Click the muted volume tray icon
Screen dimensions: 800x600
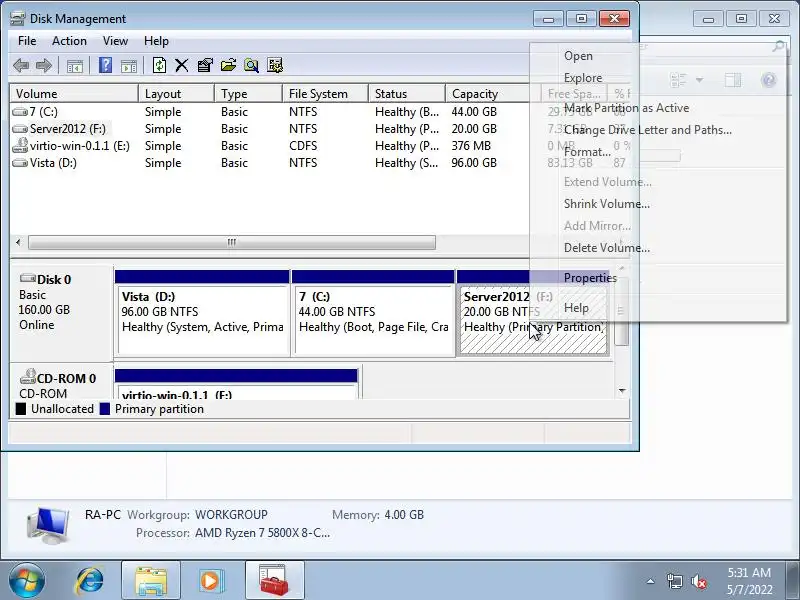point(698,581)
